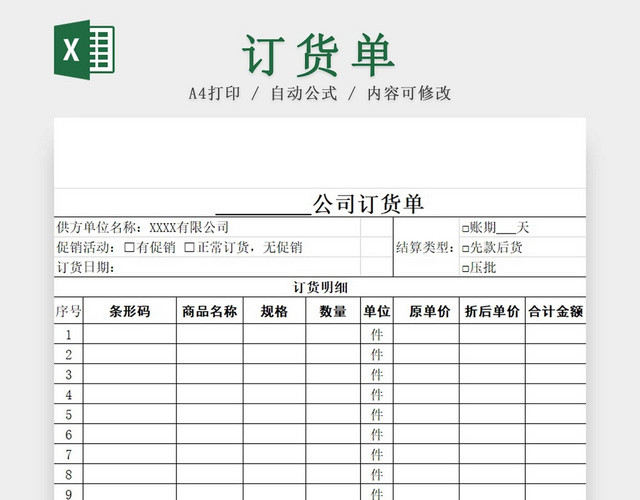Click the empty 商品名称 cell in row 2
Screen dimensions: 640x500
coord(210,354)
